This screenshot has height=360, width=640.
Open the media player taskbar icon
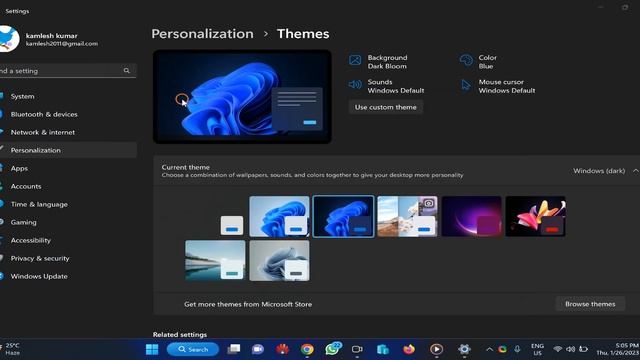(436, 349)
